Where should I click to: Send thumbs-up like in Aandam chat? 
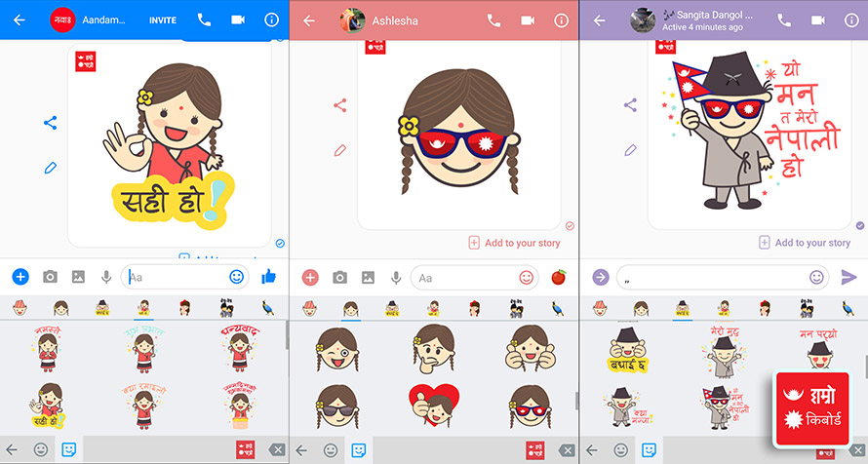coord(269,277)
